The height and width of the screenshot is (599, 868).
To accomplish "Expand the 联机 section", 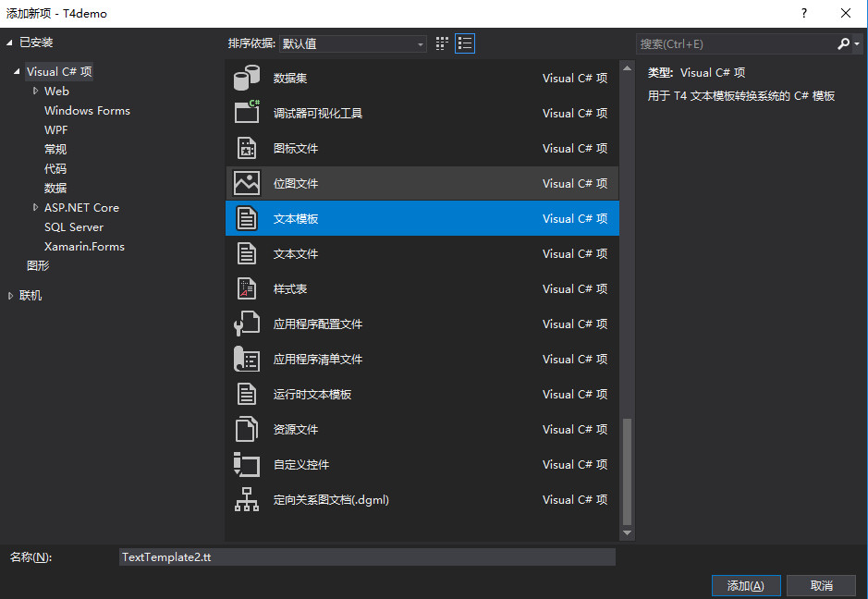I will click(x=10, y=296).
